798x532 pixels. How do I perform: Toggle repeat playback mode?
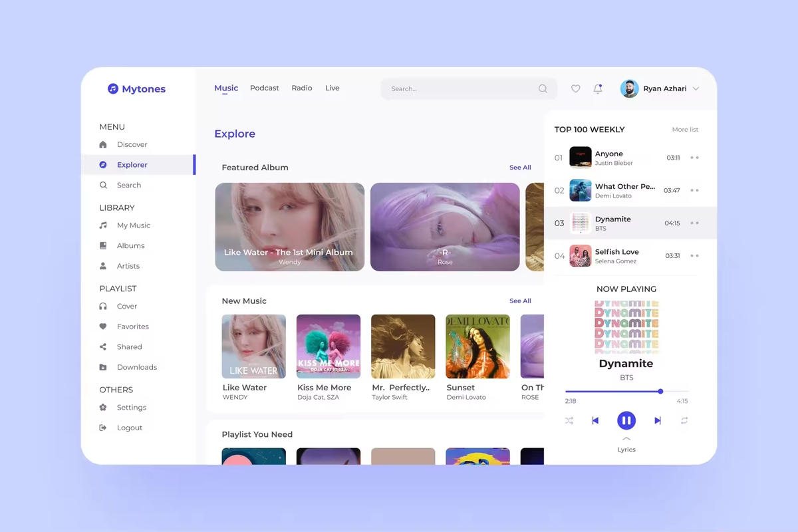point(684,420)
